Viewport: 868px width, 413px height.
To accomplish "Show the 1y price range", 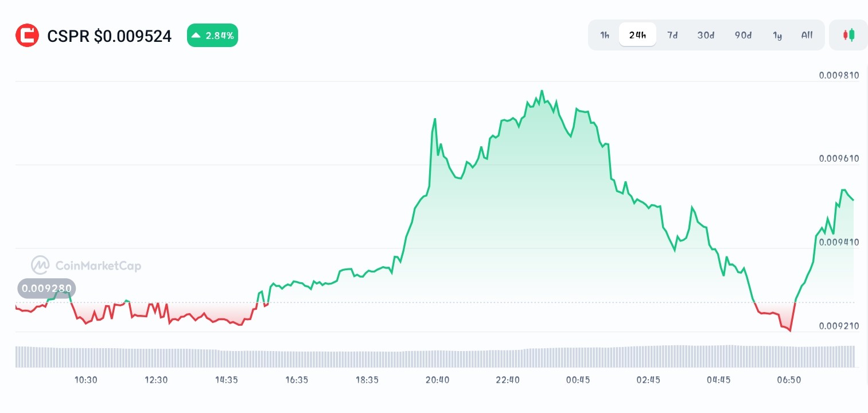I will 777,35.
